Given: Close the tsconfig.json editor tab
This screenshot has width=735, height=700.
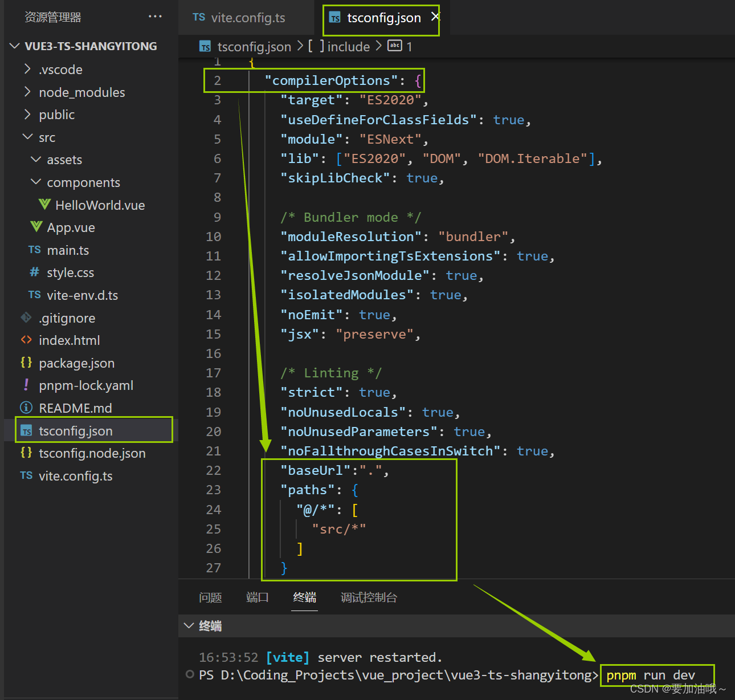Looking at the screenshot, I should tap(435, 17).
